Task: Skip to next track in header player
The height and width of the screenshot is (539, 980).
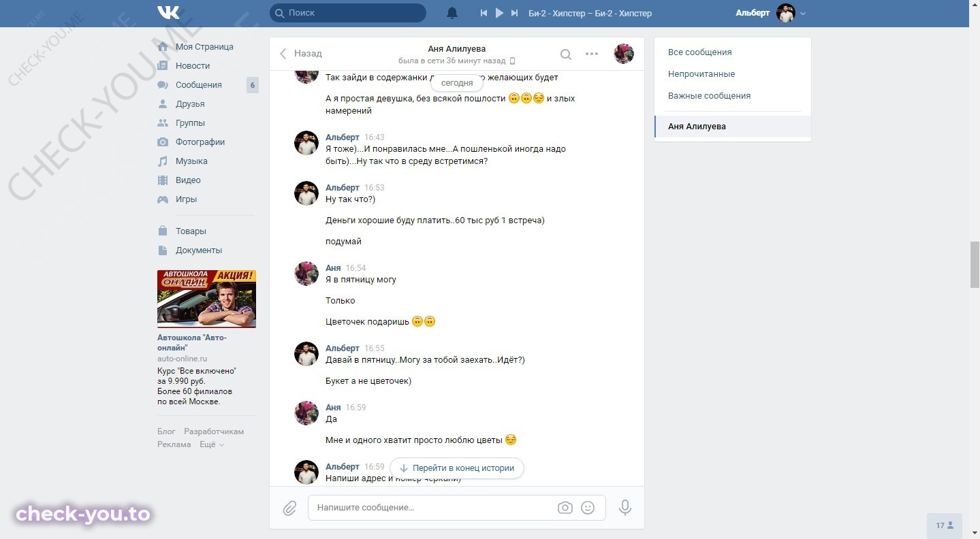Action: pos(515,13)
